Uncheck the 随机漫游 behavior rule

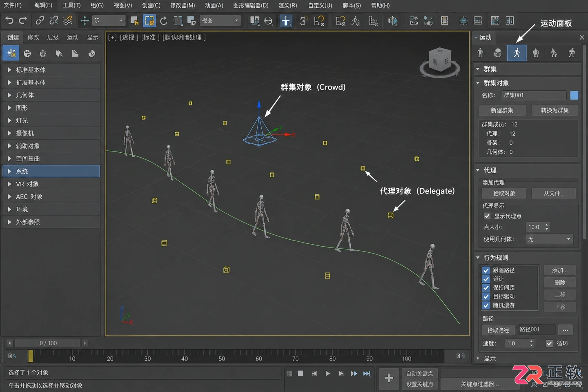(486, 305)
